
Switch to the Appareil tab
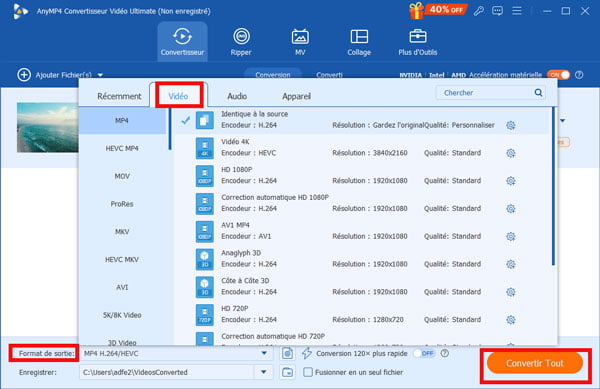pyautogui.click(x=296, y=96)
